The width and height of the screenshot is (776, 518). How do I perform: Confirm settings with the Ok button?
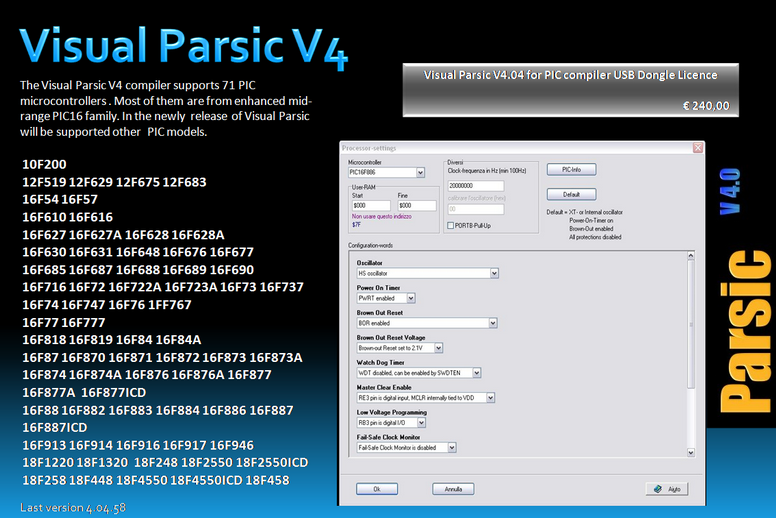[x=377, y=489]
